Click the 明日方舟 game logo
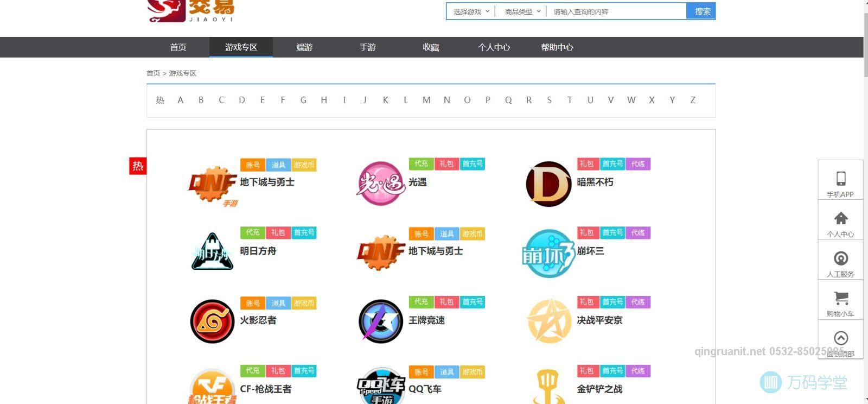 tap(213, 251)
